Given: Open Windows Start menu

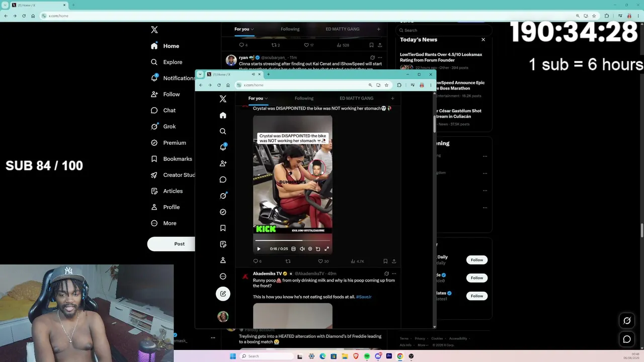Looking at the screenshot, I should tap(232, 356).
